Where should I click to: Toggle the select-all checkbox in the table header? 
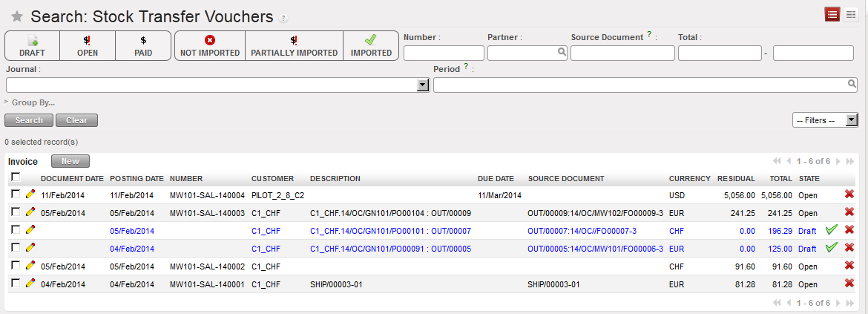(x=16, y=177)
